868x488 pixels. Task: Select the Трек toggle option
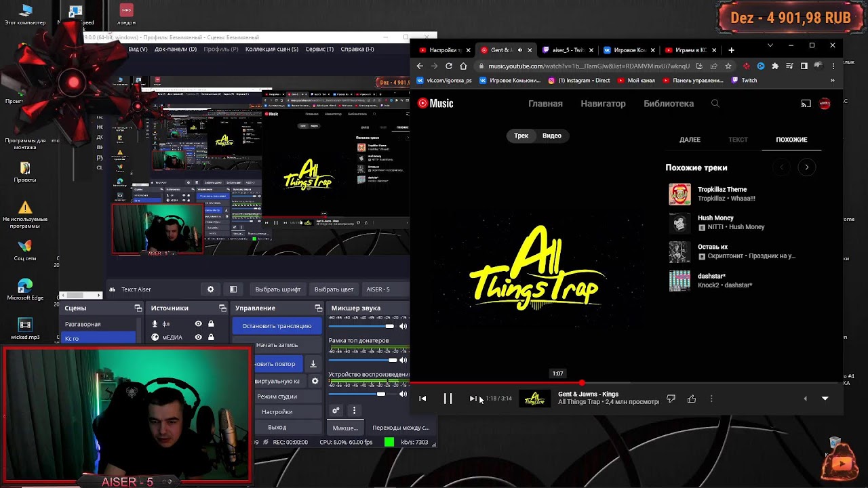(x=521, y=136)
